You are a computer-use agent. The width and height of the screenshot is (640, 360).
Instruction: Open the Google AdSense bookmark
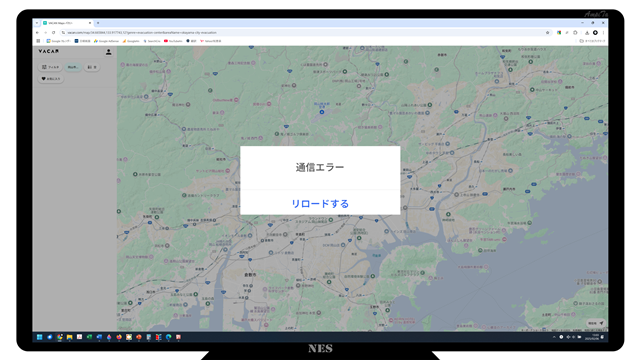click(x=106, y=41)
